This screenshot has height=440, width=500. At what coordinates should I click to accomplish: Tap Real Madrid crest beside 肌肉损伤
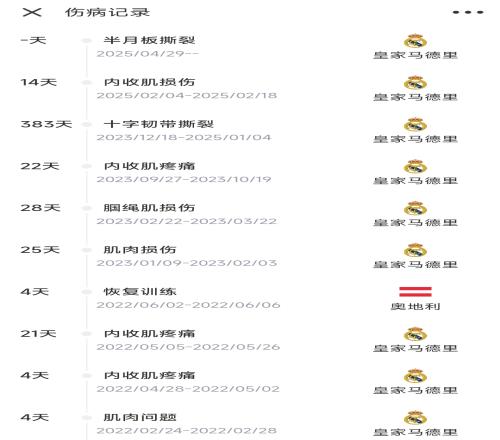(x=415, y=250)
